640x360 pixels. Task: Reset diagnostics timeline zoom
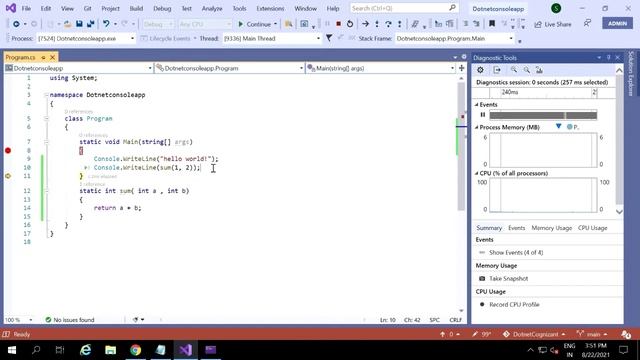pyautogui.click(x=539, y=70)
